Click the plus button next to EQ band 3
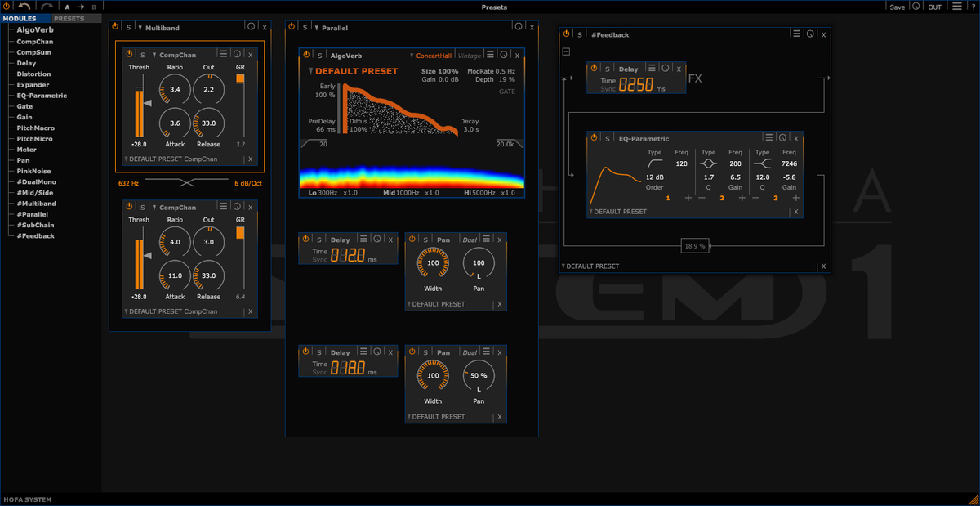Screen dimensions: 980x506 [796, 197]
